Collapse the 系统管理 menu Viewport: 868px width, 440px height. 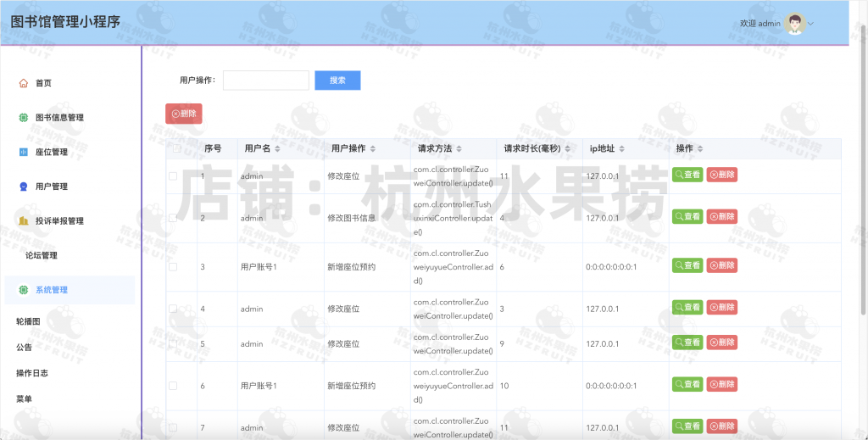[70, 290]
